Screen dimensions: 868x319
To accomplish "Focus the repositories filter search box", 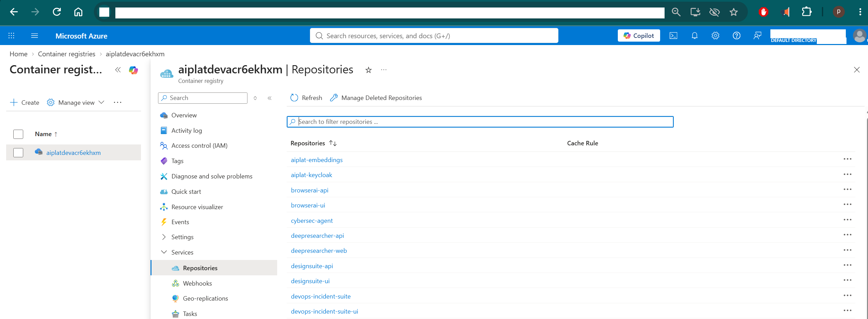I will tap(480, 122).
